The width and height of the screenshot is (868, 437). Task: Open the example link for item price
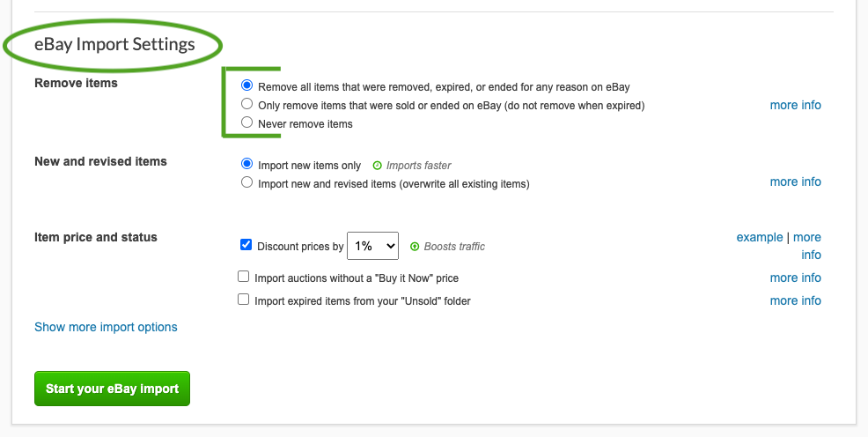(760, 237)
